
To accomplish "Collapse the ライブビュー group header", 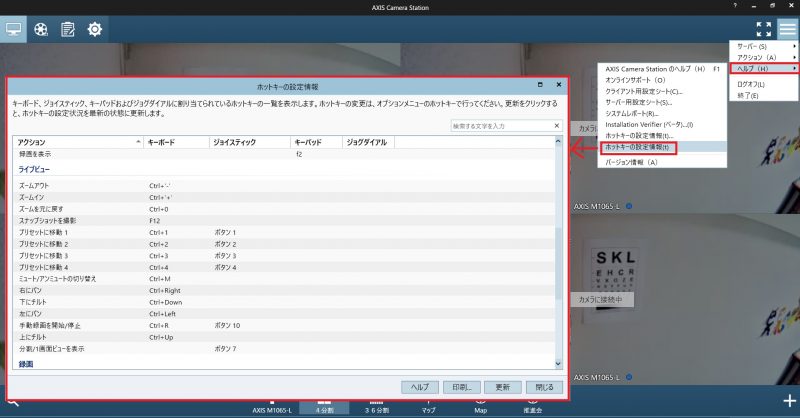I will [x=34, y=169].
